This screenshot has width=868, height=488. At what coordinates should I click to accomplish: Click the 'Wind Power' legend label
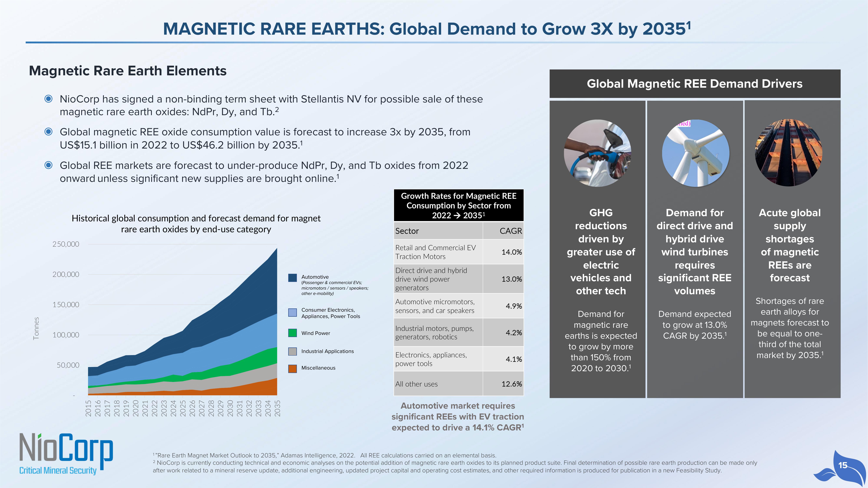[316, 333]
